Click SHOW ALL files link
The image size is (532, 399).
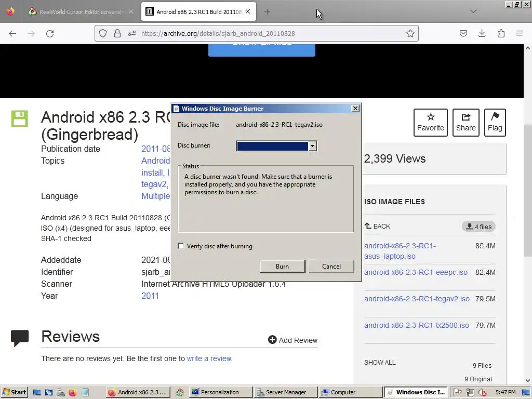click(x=380, y=362)
